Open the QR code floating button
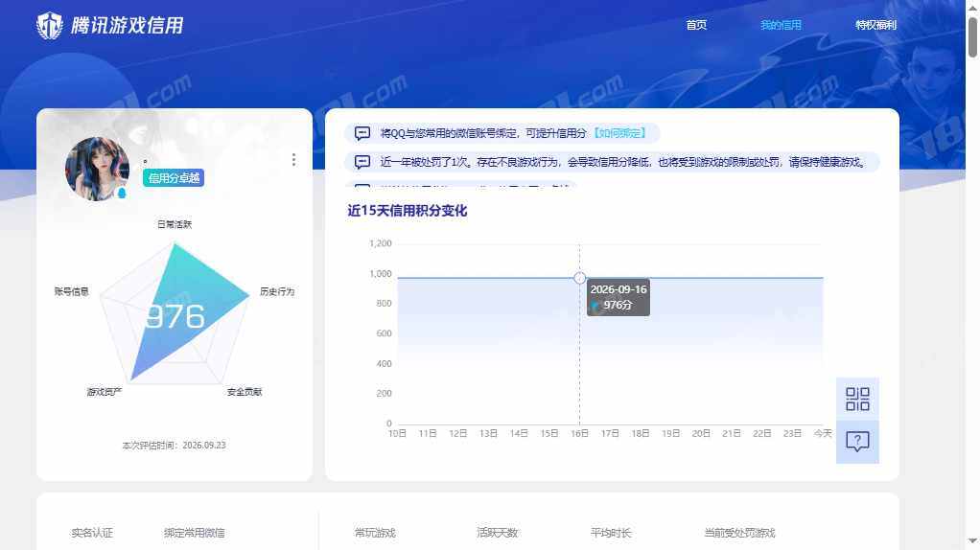Viewport: 980px width, 550px height. (x=857, y=399)
